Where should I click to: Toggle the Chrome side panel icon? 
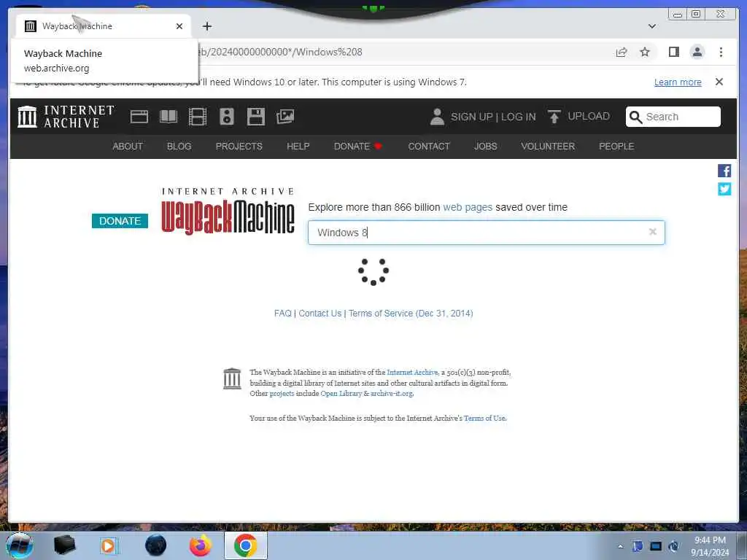coord(673,52)
